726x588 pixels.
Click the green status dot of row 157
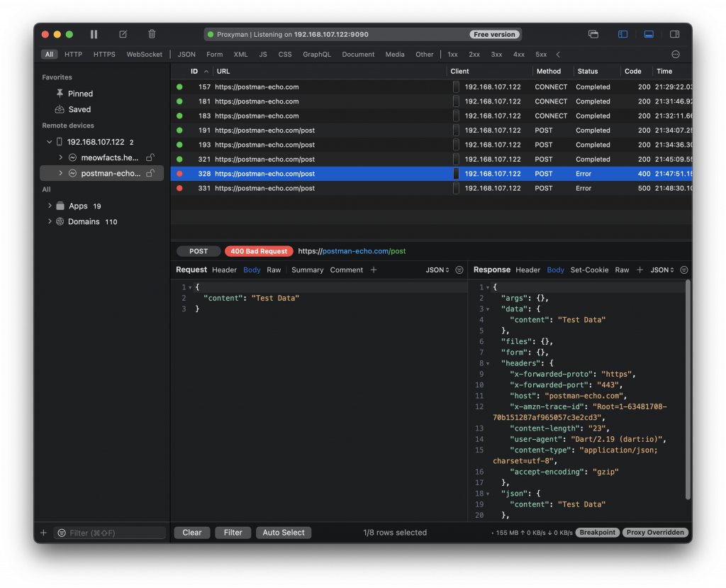point(179,87)
